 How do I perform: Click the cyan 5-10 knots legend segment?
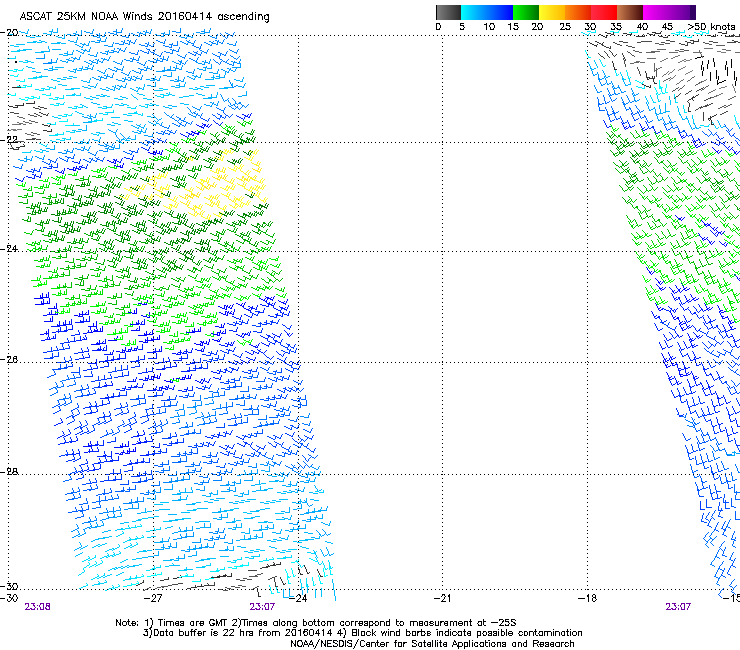pos(474,12)
